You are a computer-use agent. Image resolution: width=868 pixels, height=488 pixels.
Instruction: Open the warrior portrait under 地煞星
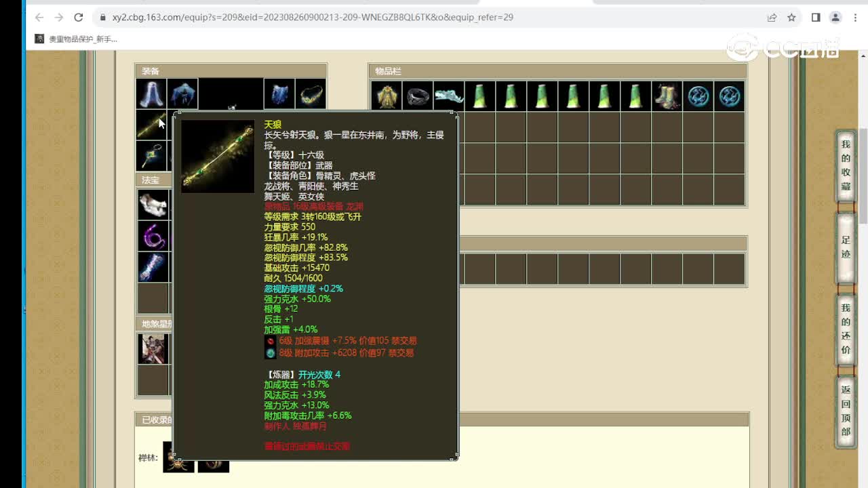coord(153,348)
